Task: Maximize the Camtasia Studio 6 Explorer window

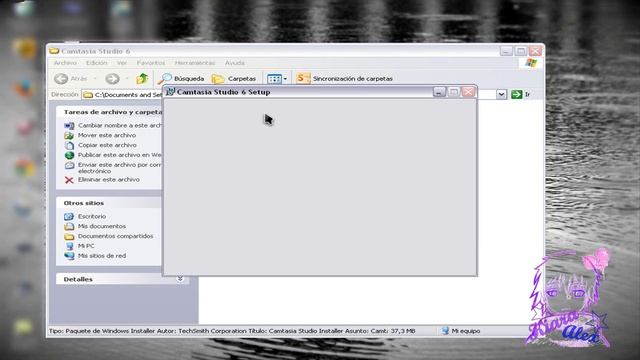Action: point(521,51)
